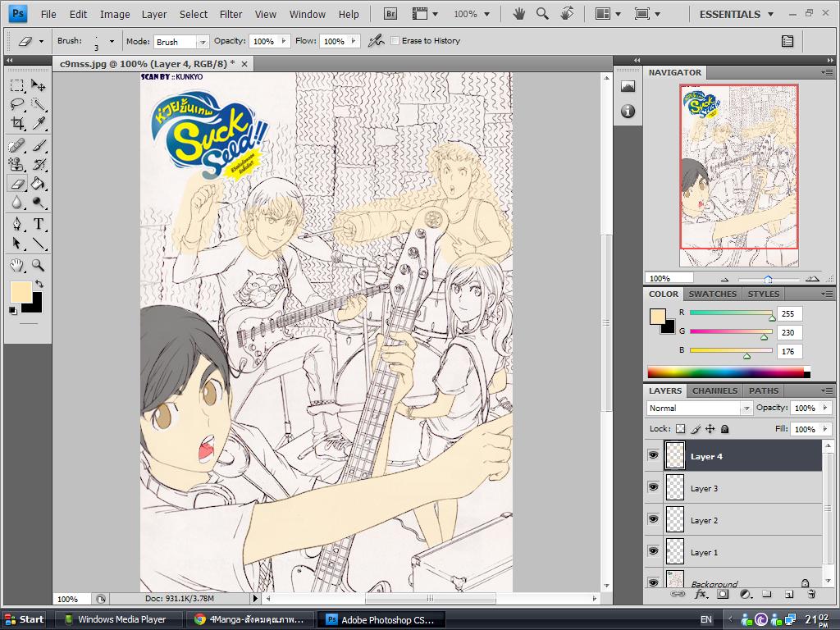Select the History Brush tool
Image resolution: width=840 pixels, height=630 pixels.
pos(38,164)
